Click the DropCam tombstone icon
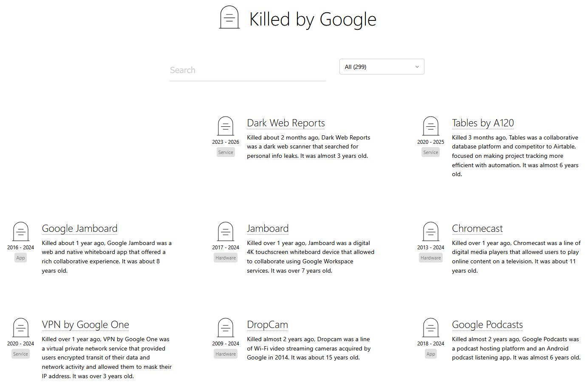588x382 pixels. tap(226, 328)
